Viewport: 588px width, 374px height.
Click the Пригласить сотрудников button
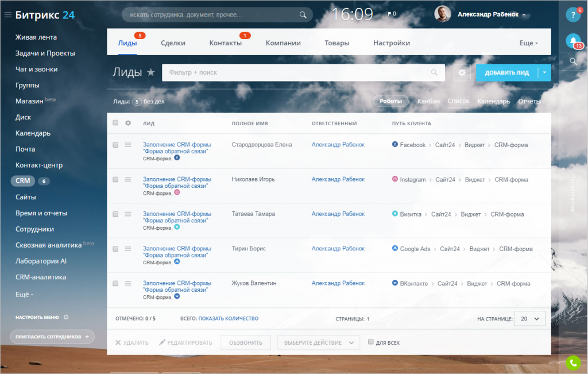(52, 337)
